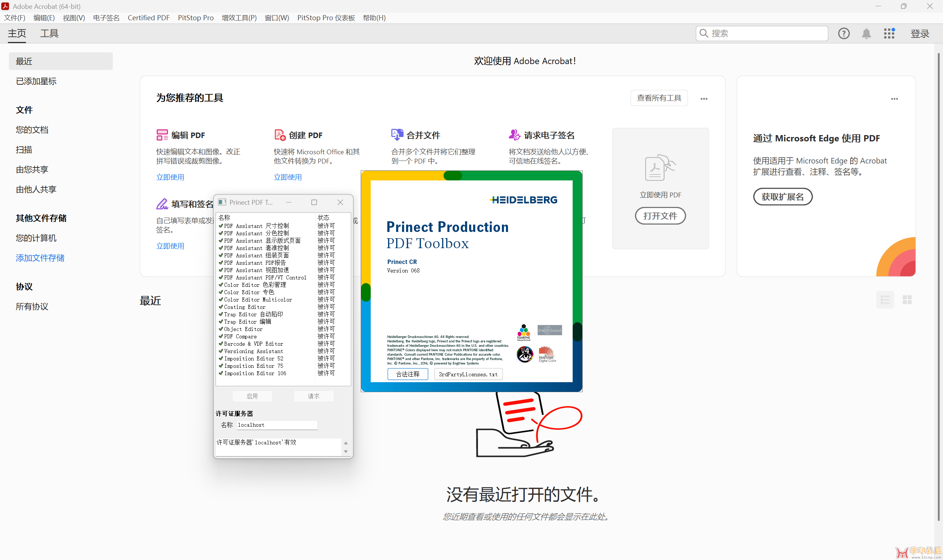This screenshot has width=943, height=560.
Task: Open the apps grid icon near 登录
Action: click(888, 33)
